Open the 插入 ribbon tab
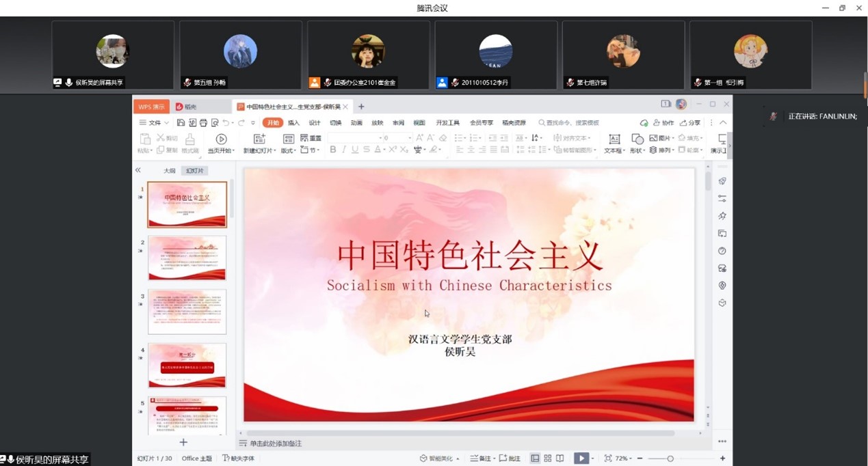The height and width of the screenshot is (466, 868). coord(293,123)
